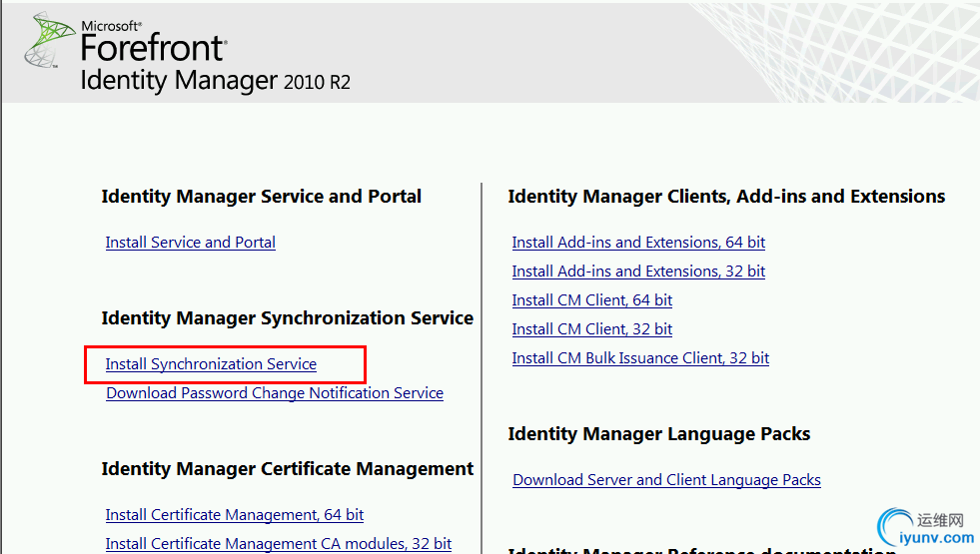Screen dimensions: 980x554
Task: Click Install Synchronization Service link
Action: [211, 364]
